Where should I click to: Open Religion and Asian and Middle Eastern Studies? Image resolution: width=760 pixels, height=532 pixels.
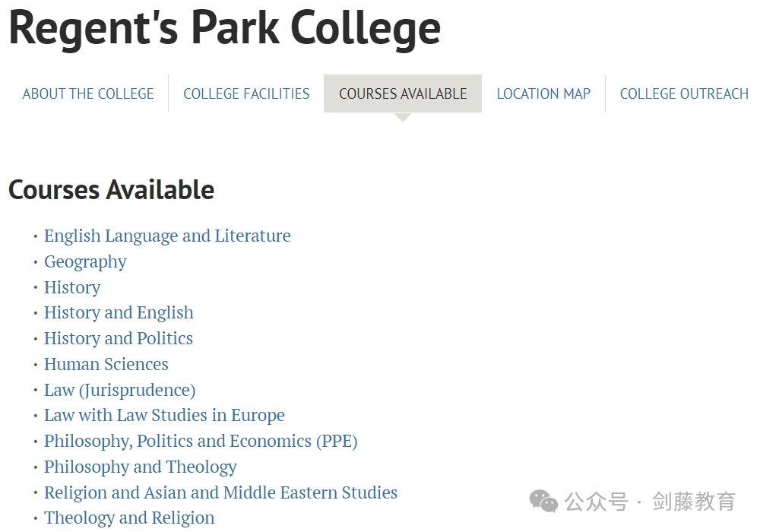point(220,492)
